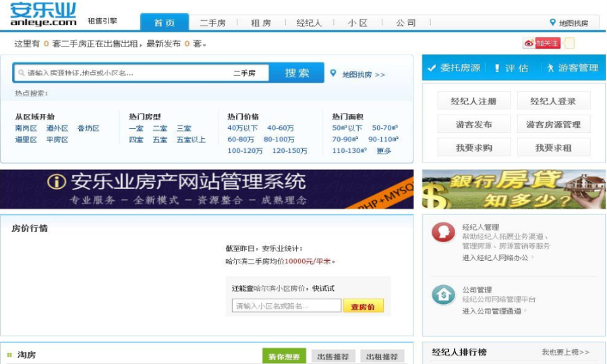Open the 道里区 district link
Image resolution: width=607 pixels, height=364 pixels.
pos(26,140)
